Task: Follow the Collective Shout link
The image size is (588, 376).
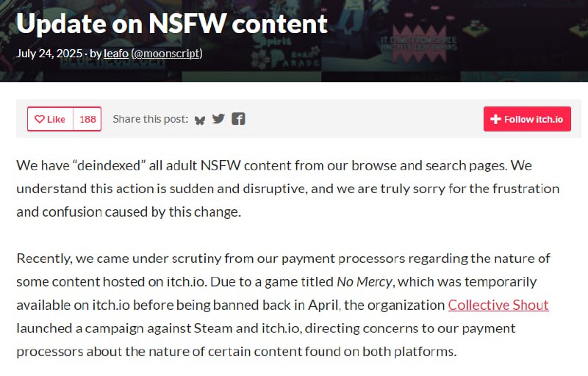Action: (498, 305)
